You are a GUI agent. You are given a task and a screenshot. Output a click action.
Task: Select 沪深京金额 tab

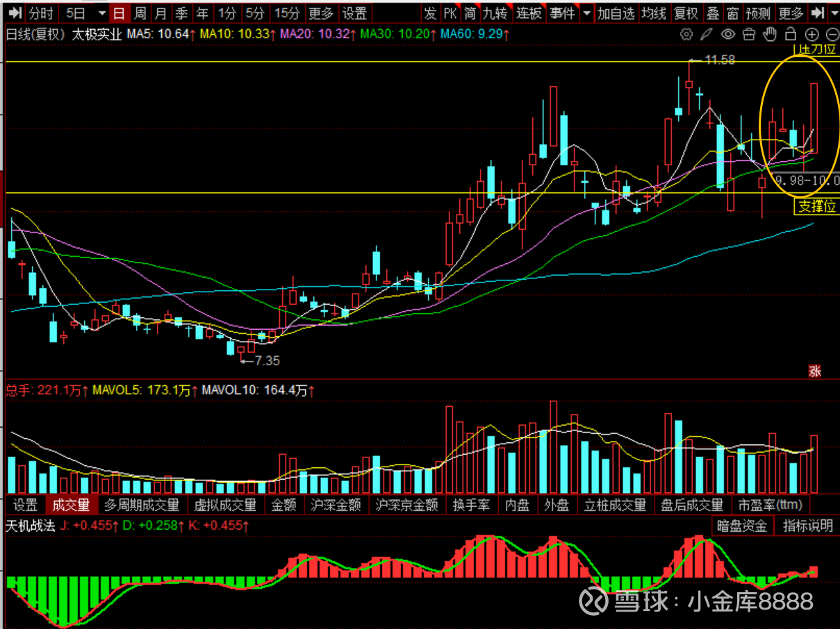406,505
